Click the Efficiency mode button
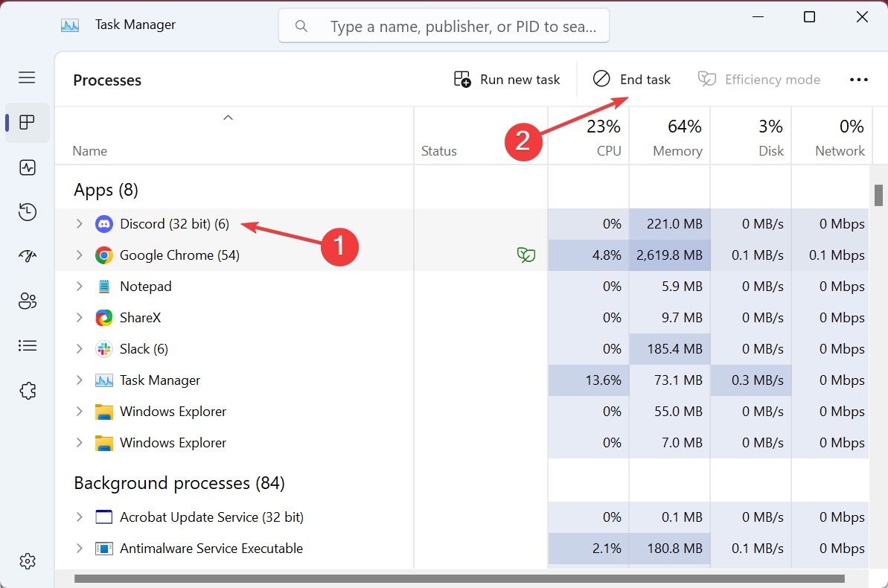Image resolution: width=888 pixels, height=588 pixels. [759, 80]
